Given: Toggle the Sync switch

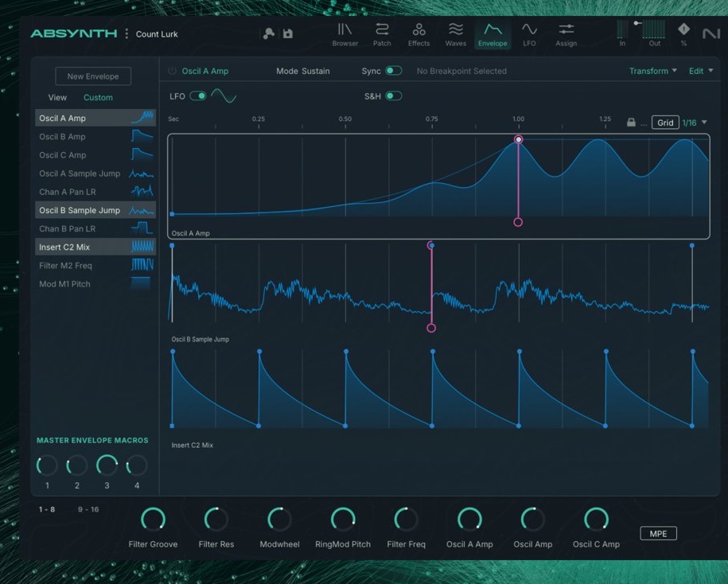Looking at the screenshot, I should [x=393, y=71].
